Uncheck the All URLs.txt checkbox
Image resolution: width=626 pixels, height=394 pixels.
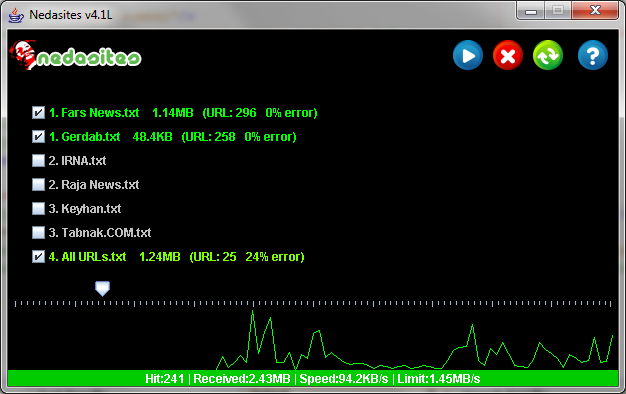(x=38, y=256)
